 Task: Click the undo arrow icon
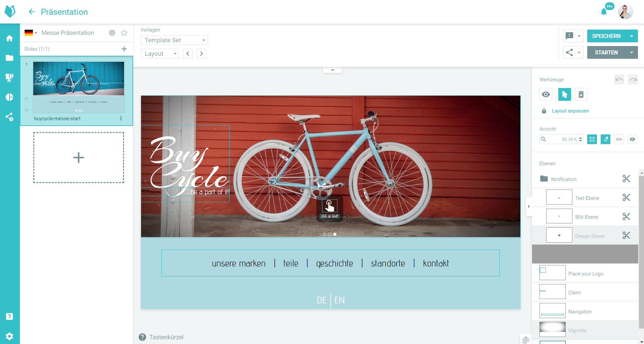point(619,80)
